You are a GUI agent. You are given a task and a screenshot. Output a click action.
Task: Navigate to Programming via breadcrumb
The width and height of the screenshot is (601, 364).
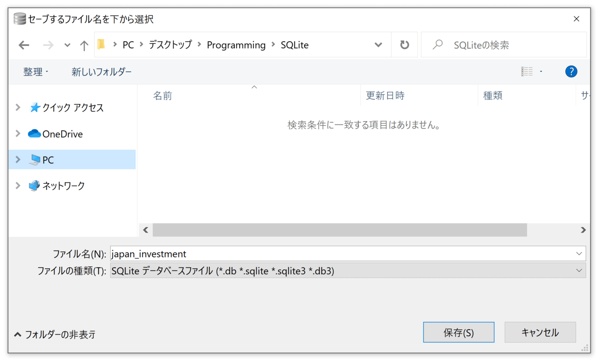click(236, 45)
